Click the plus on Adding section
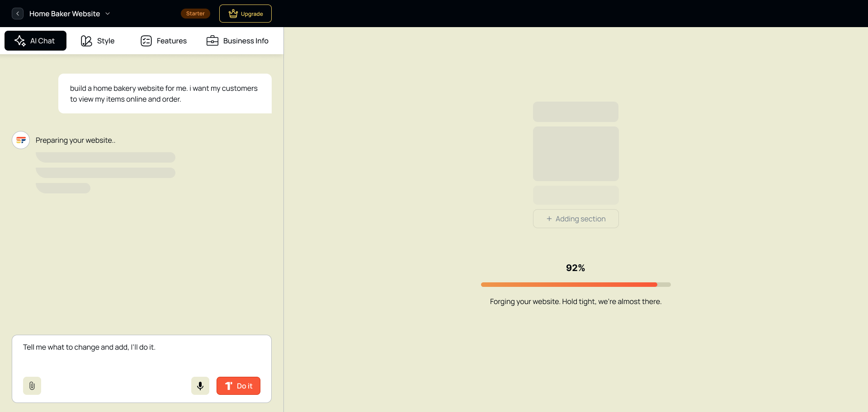 (x=549, y=219)
